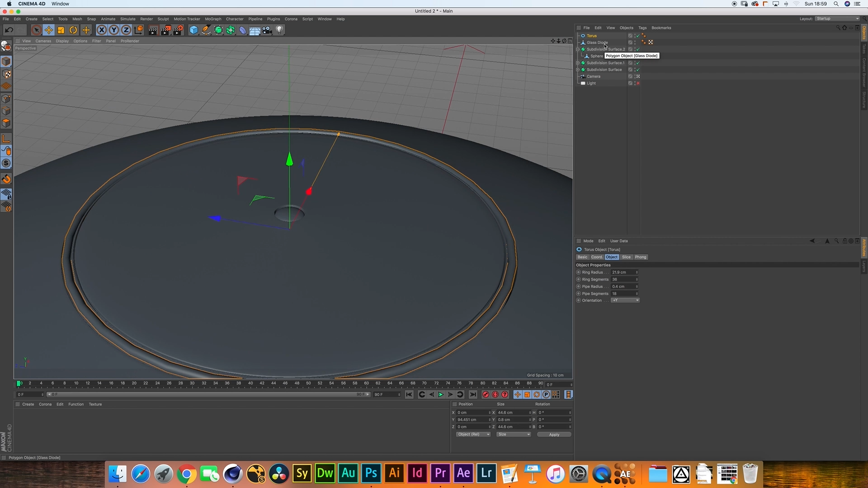Select the Scale tool

[61, 30]
